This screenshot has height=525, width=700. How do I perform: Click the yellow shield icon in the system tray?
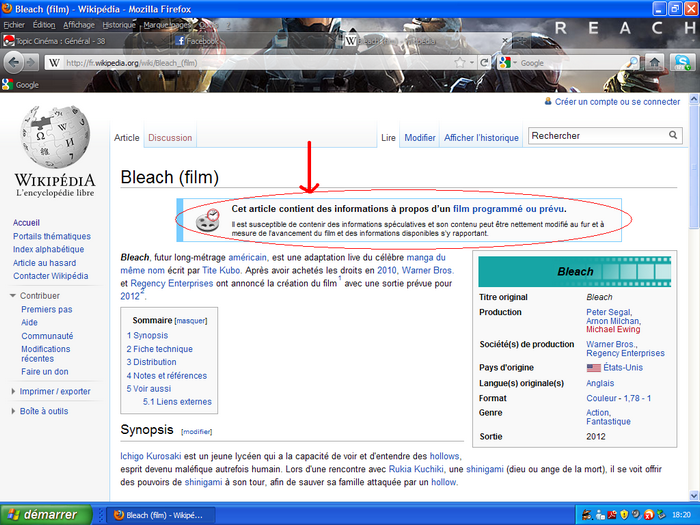coord(624,515)
